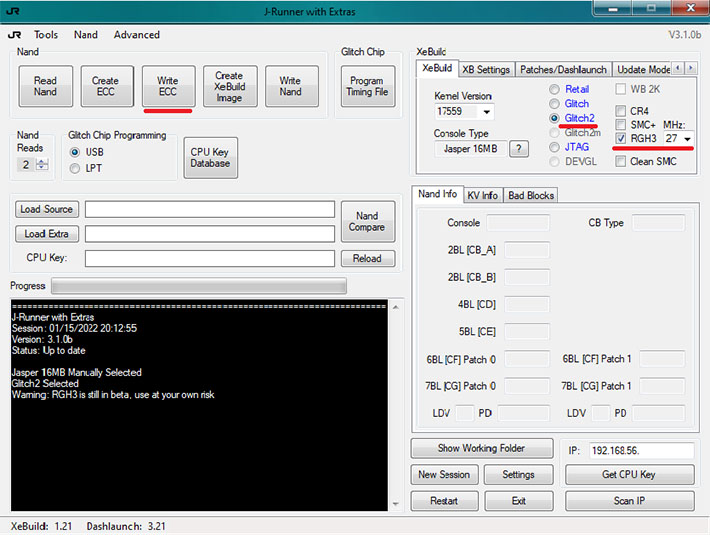Click the Load Extra button

coord(47,234)
